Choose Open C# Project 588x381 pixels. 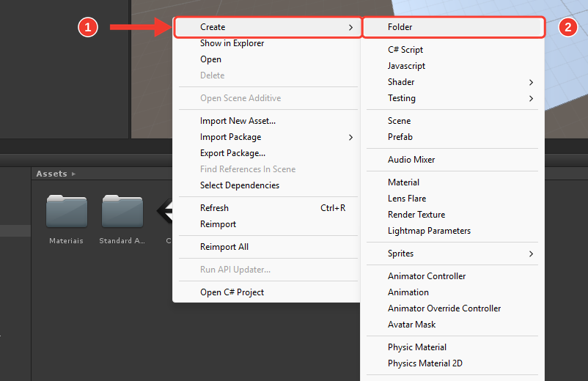click(232, 292)
